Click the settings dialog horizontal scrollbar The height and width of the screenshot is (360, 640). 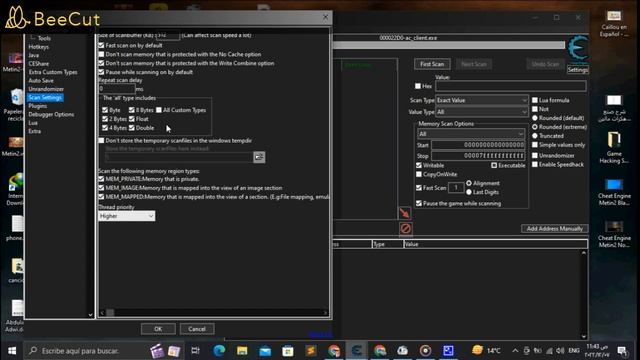(x=213, y=313)
